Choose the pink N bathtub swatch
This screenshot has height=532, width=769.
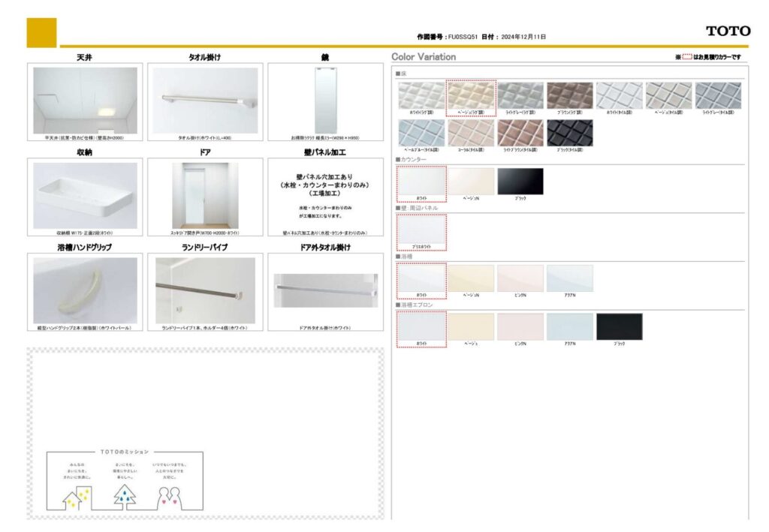tap(520, 278)
